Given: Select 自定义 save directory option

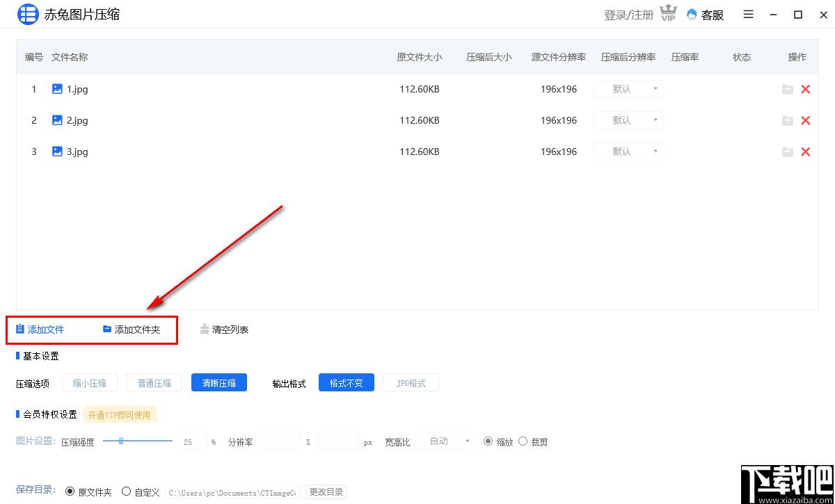Looking at the screenshot, I should (x=126, y=491).
